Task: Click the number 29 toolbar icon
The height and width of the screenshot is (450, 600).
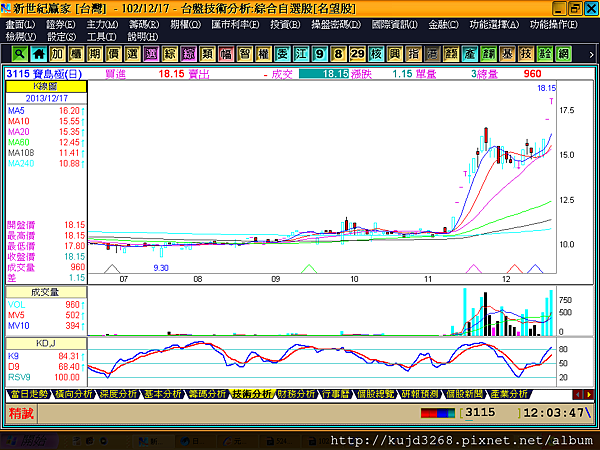Action: click(357, 54)
